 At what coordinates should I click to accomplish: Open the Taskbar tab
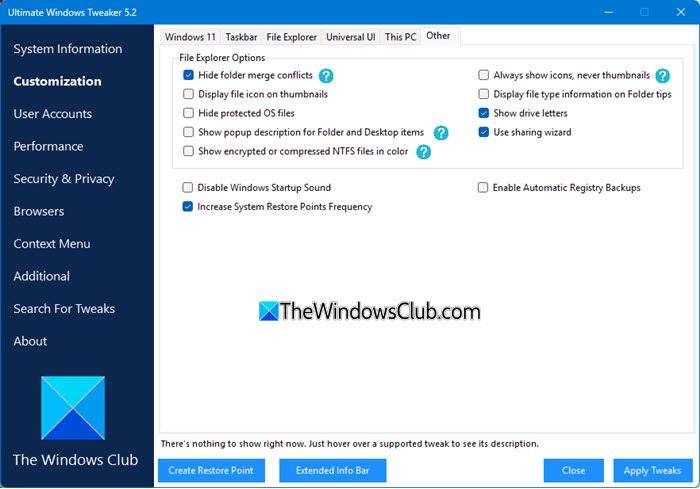pyautogui.click(x=241, y=37)
